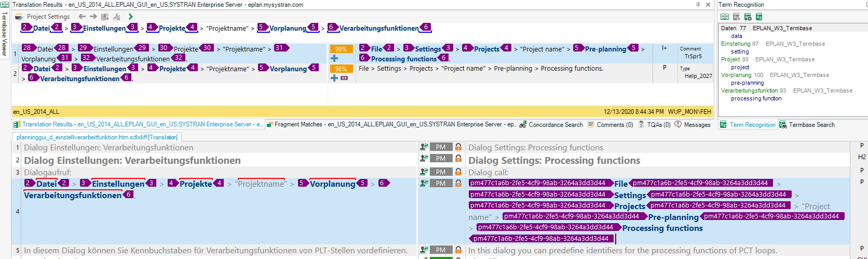Image resolution: width=868 pixels, height=259 pixels.
Task: Close the Translation Results panel
Action: 708,5
